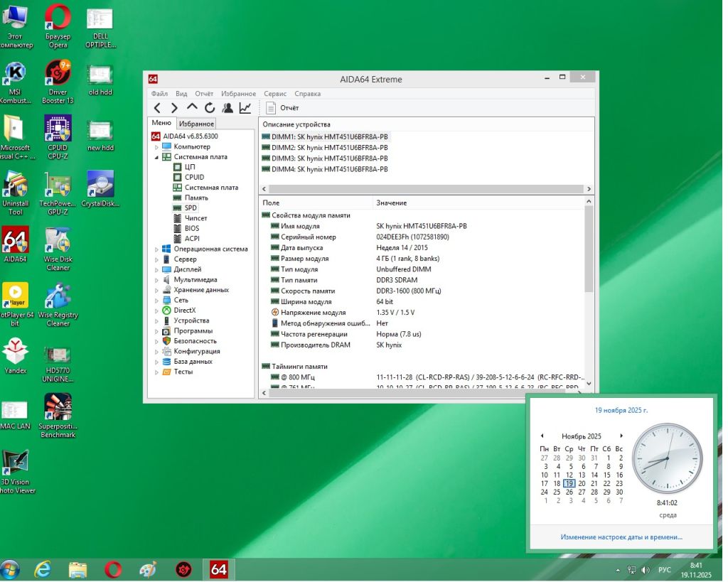This screenshot has width=728, height=582.
Task: Navigate up one level in AIDA64 toolbar
Action: click(x=192, y=107)
